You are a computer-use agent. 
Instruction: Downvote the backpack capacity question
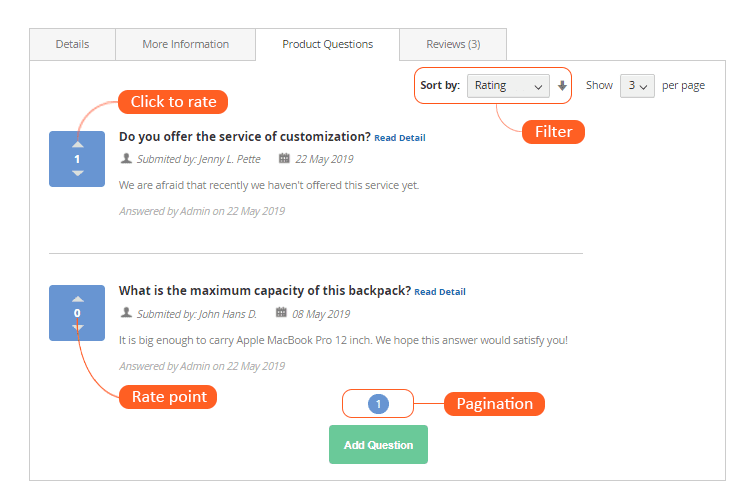pyautogui.click(x=77, y=328)
